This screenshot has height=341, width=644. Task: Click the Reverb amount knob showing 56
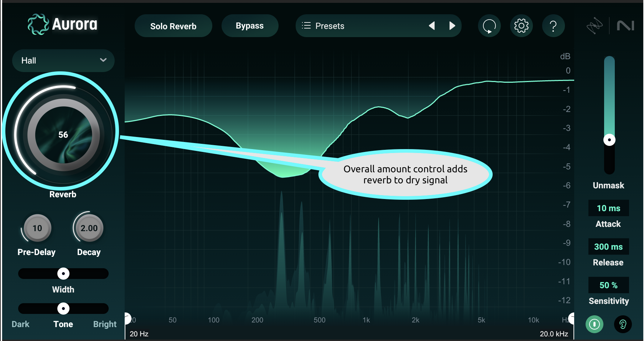63,134
